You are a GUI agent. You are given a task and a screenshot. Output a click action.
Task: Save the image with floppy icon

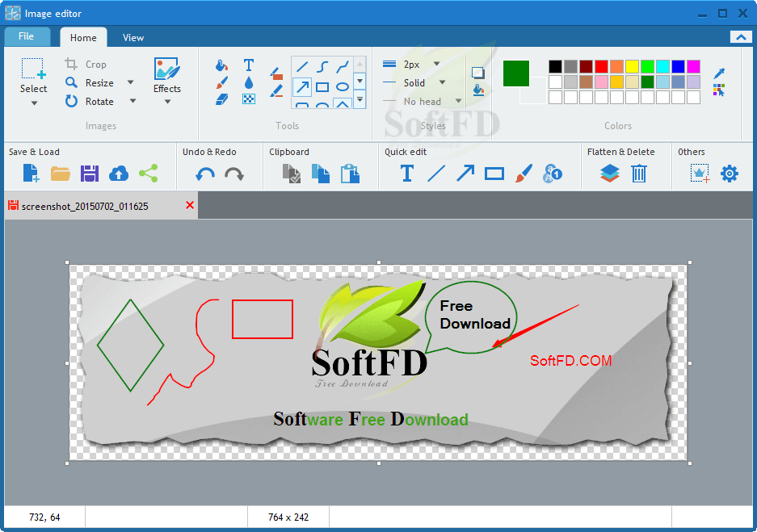pyautogui.click(x=90, y=174)
